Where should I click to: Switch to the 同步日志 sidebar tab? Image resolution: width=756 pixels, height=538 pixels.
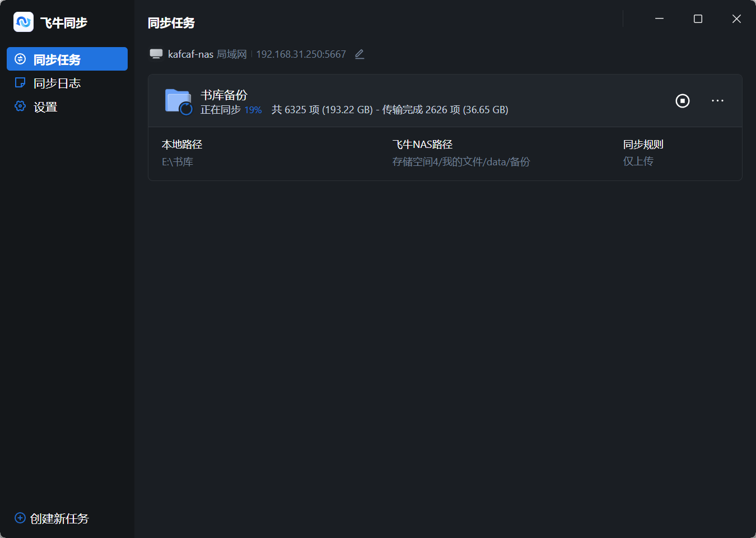click(x=67, y=83)
